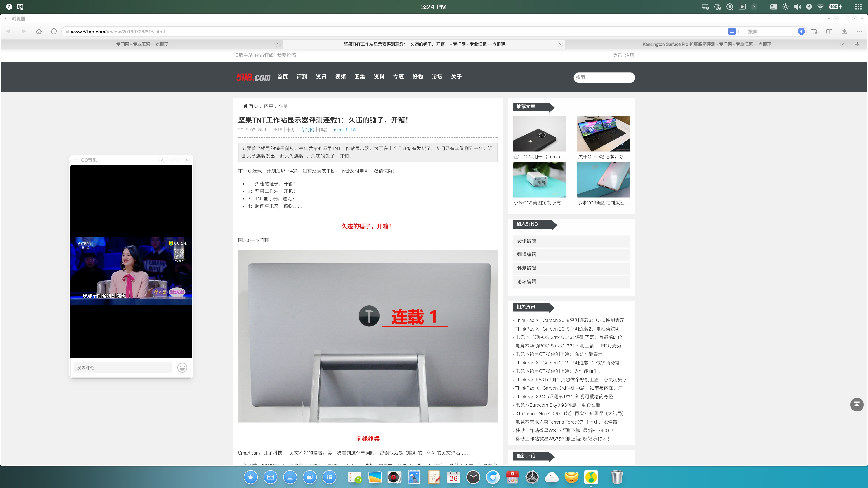Click the author link song_1118
The width and height of the screenshot is (868, 488).
(x=344, y=130)
